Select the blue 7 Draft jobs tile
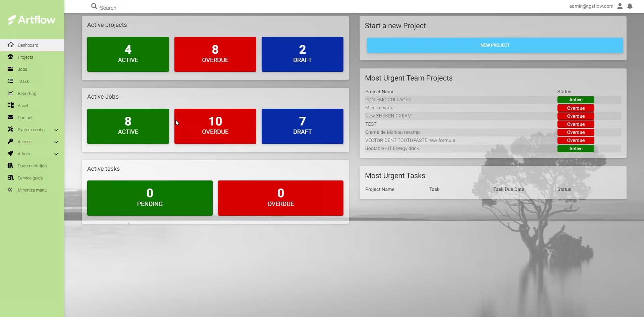This screenshot has height=317, width=644. coord(302,126)
